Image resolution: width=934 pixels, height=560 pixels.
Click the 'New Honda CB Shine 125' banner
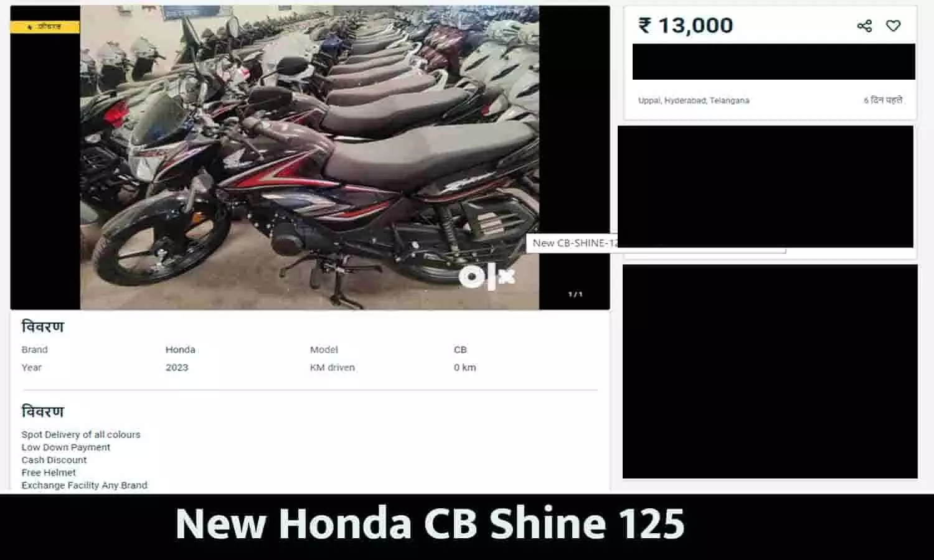pyautogui.click(x=430, y=524)
